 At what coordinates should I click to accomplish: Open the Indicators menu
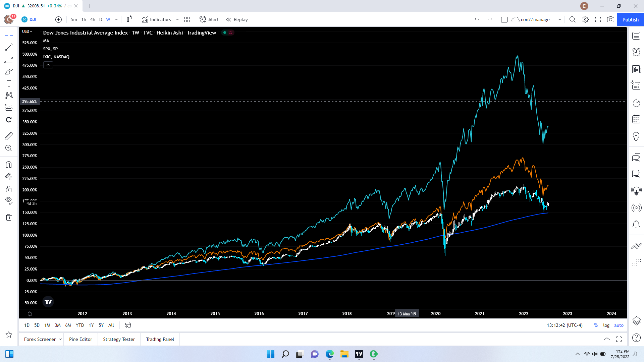pos(157,19)
